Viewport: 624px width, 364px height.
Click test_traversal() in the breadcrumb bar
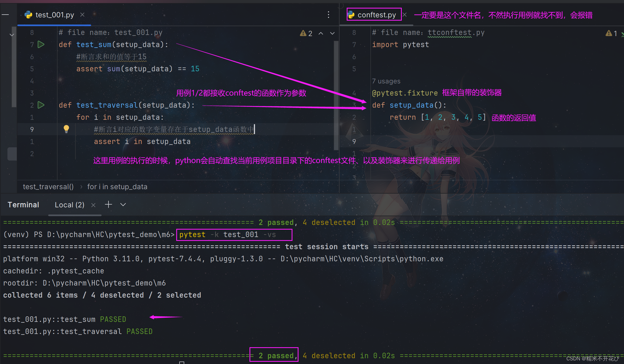48,187
